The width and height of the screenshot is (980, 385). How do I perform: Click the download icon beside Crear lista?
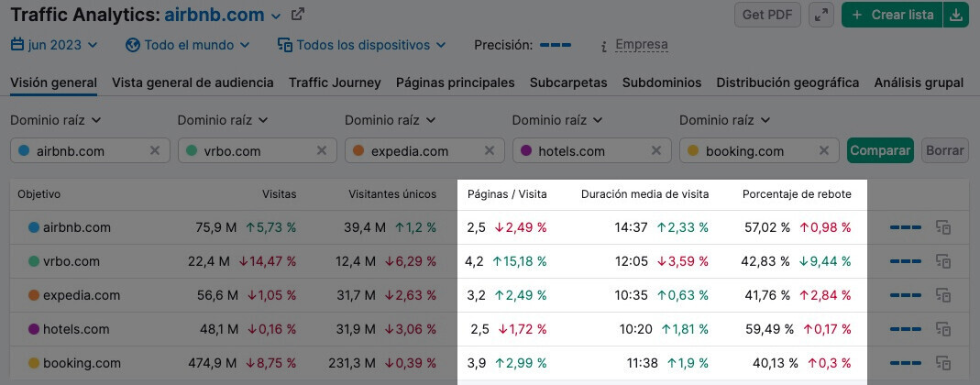coord(957,16)
